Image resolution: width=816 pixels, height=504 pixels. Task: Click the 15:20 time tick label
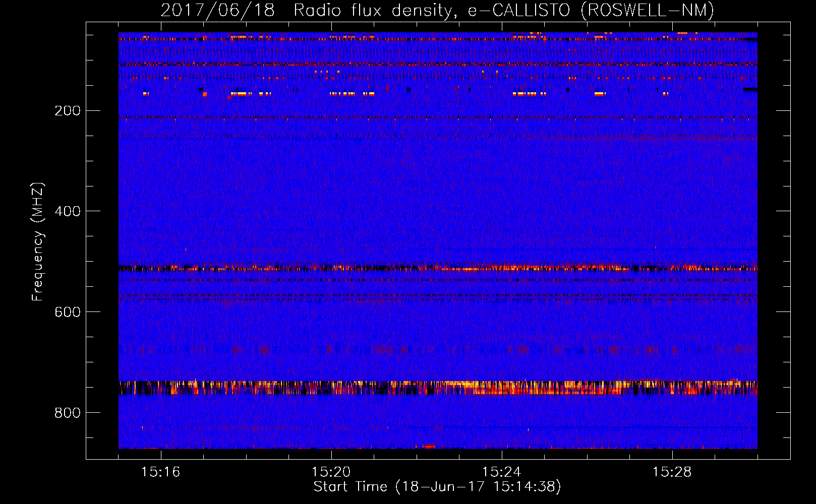(x=331, y=472)
